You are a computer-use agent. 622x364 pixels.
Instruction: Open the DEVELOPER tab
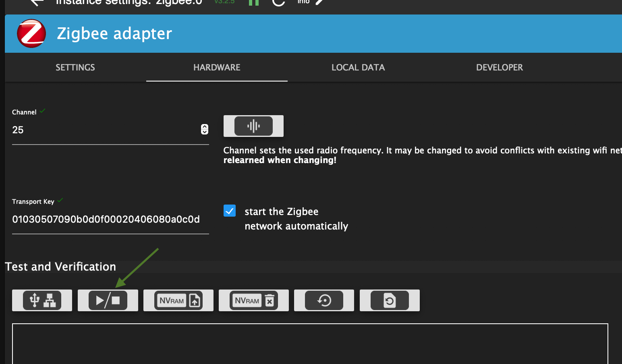coord(499,67)
